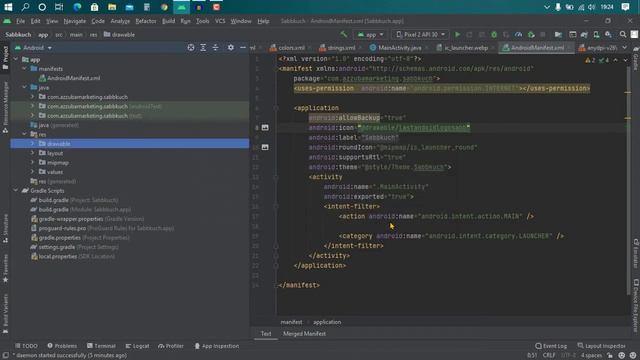Toggle the Project tool window sidebar button

click(5, 58)
